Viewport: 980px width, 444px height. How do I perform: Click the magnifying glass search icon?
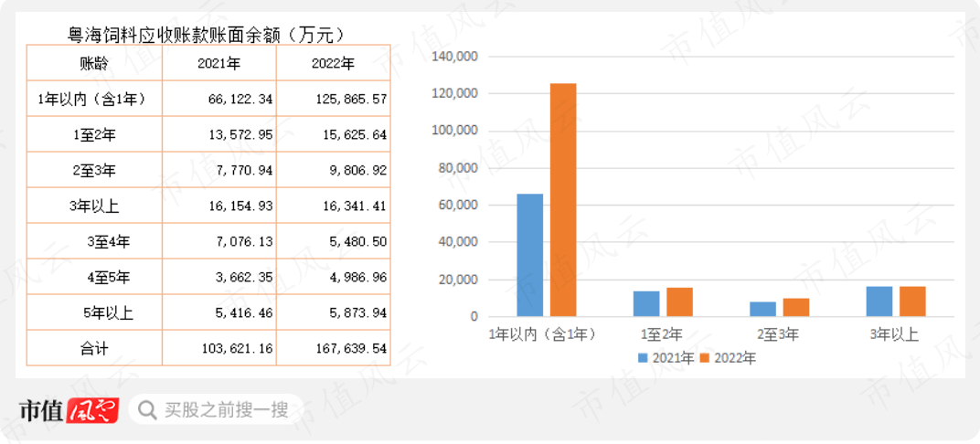point(146,410)
